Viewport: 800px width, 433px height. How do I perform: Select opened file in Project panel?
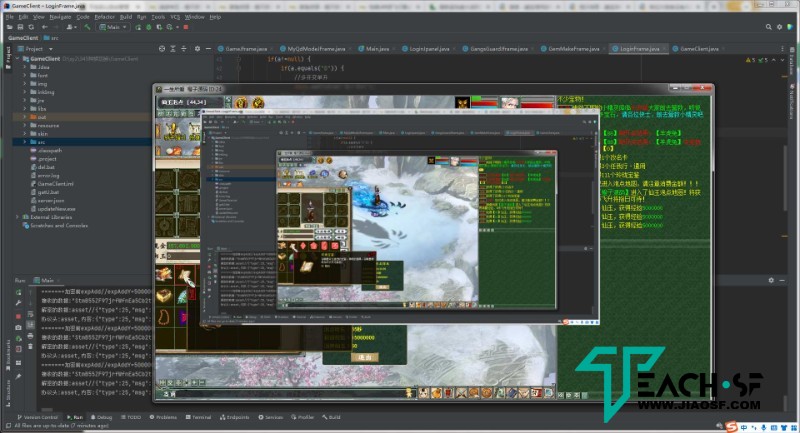162,49
